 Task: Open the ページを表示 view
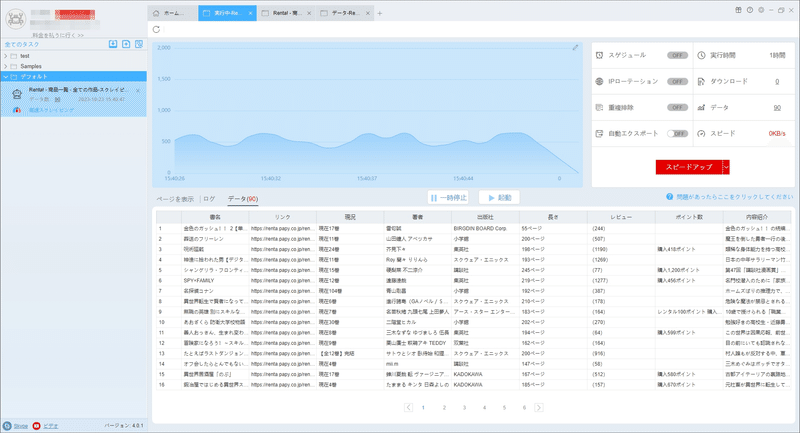coord(175,199)
